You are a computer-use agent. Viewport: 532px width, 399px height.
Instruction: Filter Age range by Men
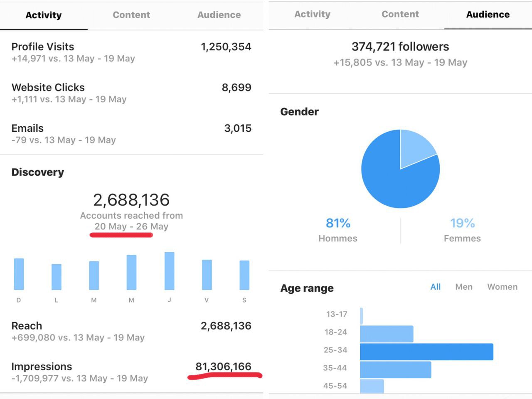click(463, 287)
